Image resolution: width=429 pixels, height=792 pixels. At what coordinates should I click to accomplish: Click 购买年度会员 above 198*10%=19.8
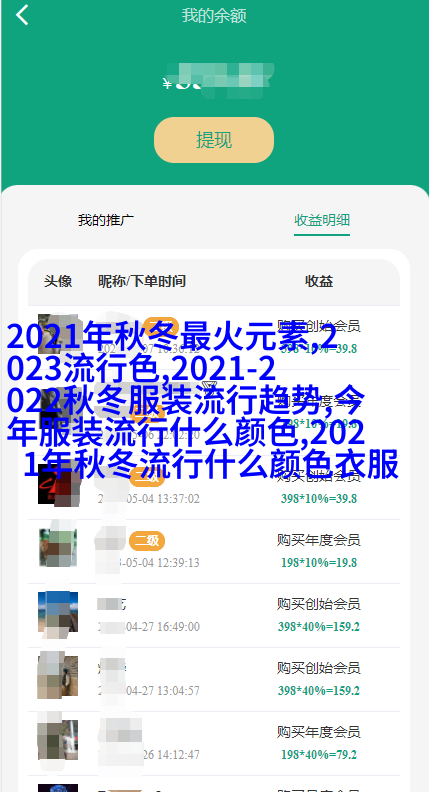click(318, 540)
